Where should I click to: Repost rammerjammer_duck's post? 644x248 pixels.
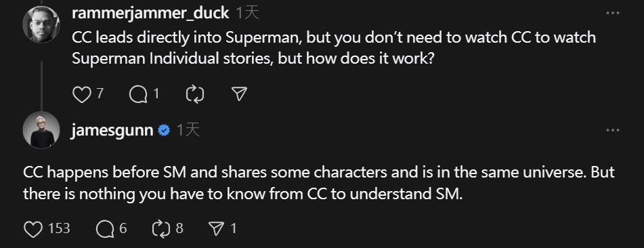194,95
